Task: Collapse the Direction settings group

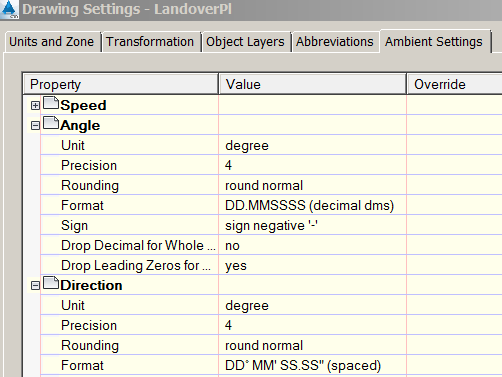Action: pos(35,286)
